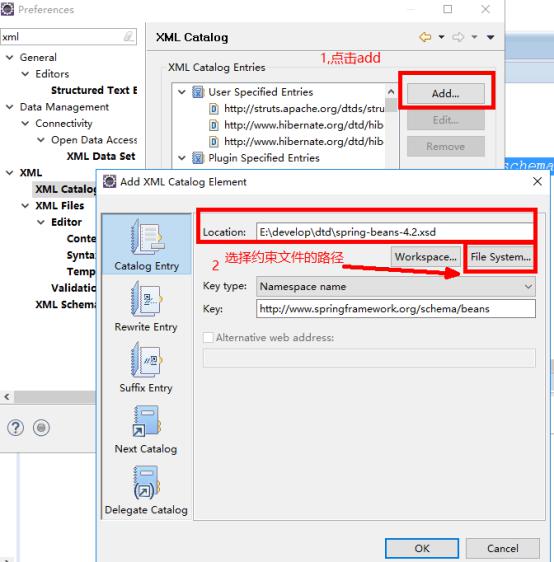Select the Suffix Entry icon
This screenshot has height=562, width=554.
[x=147, y=359]
